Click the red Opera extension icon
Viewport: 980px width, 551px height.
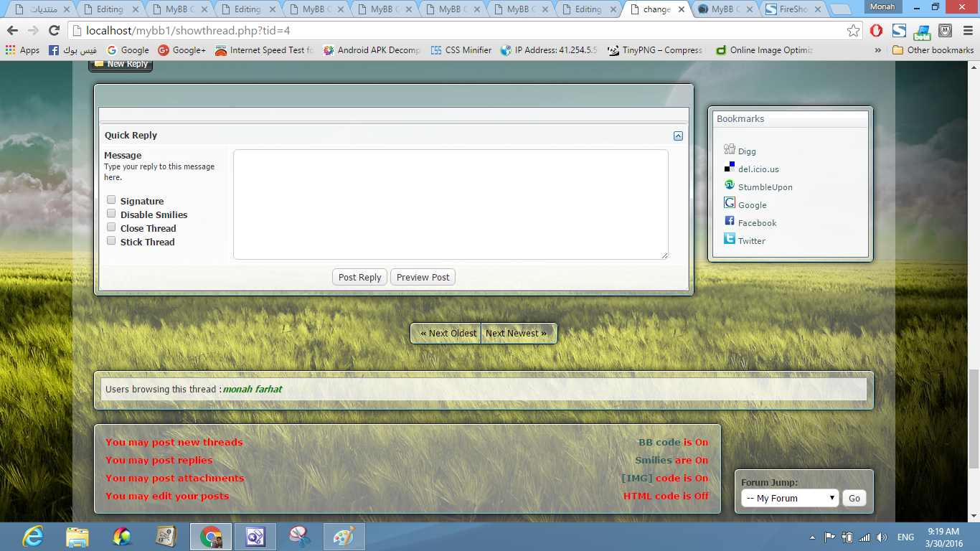coord(876,31)
